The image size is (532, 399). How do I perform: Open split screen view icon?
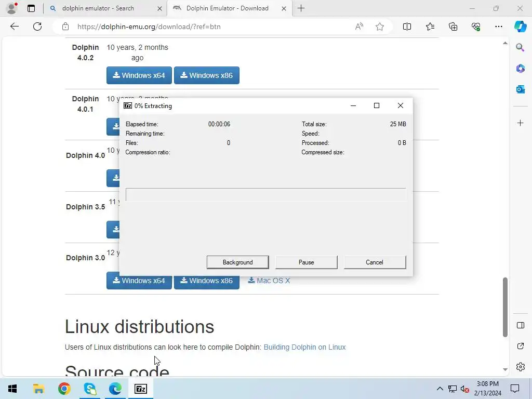pos(407,26)
